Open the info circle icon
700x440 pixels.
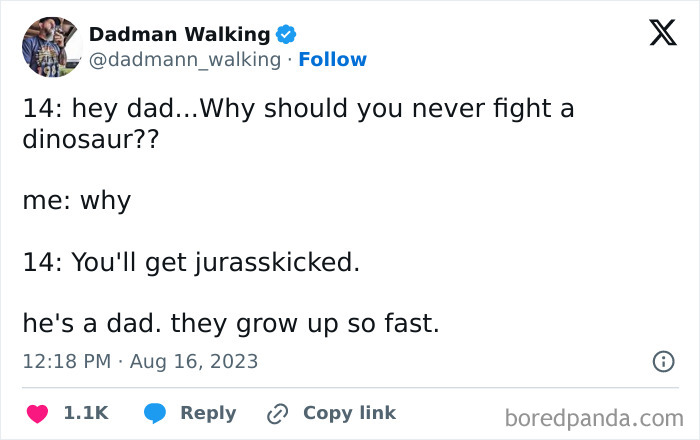(x=663, y=362)
